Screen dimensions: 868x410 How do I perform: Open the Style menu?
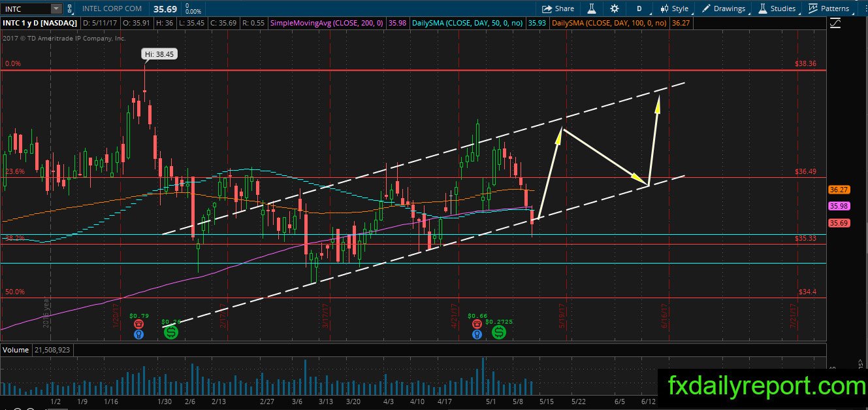click(674, 9)
